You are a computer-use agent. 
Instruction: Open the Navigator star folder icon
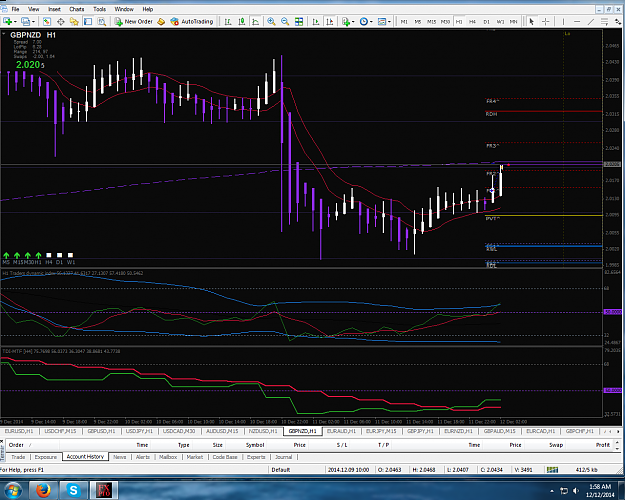click(74, 22)
